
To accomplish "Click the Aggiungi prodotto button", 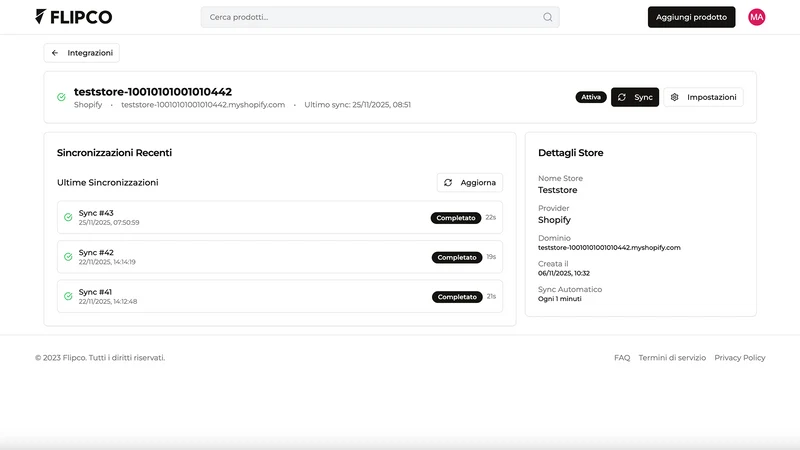I will 691,17.
